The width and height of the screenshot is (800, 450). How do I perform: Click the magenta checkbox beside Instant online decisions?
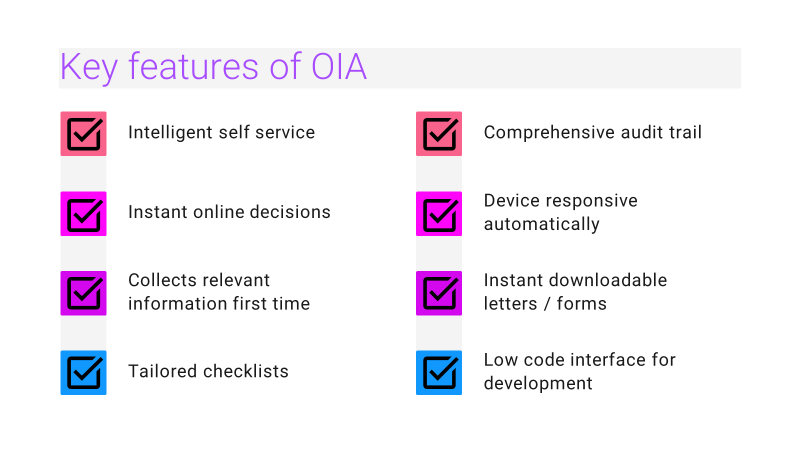coord(83,213)
